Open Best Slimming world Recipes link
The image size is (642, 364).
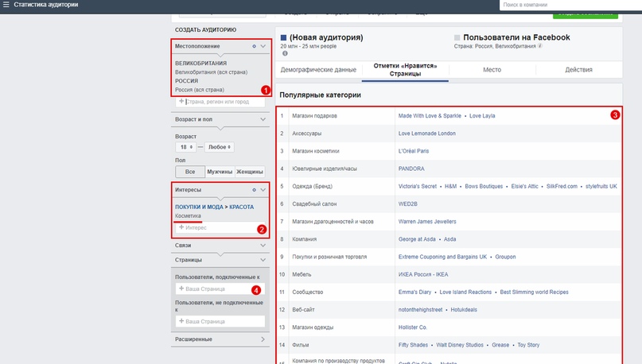[x=535, y=292]
